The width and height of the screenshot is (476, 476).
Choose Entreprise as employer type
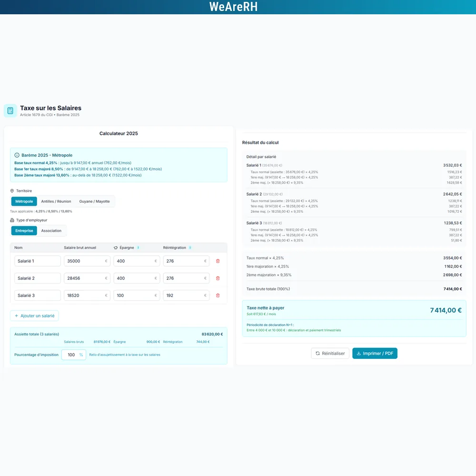pos(24,231)
